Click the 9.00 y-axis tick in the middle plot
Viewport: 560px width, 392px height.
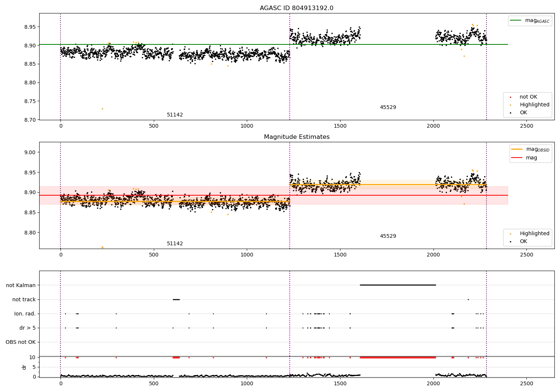point(30,152)
